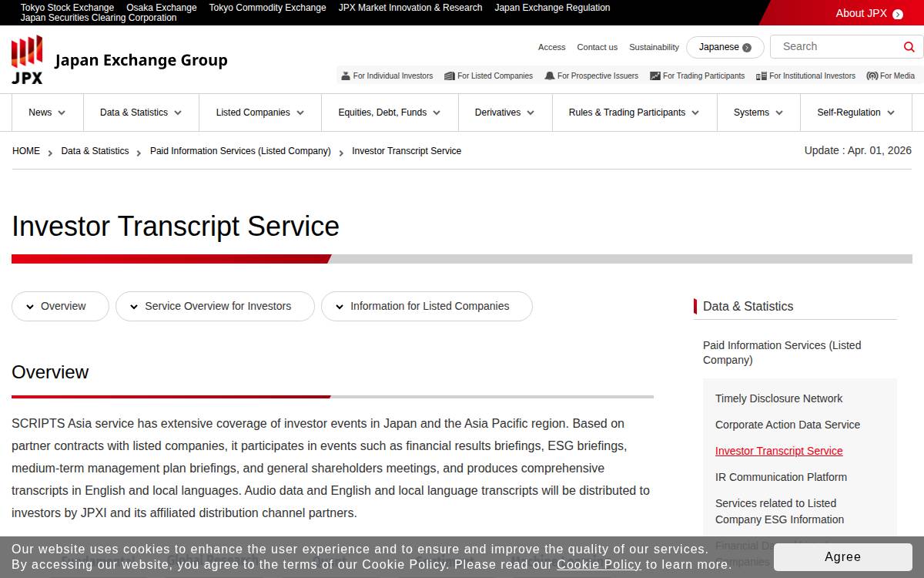Click Japan Exchange Group logo text
This screenshot has width=924, height=578.
[141, 60]
